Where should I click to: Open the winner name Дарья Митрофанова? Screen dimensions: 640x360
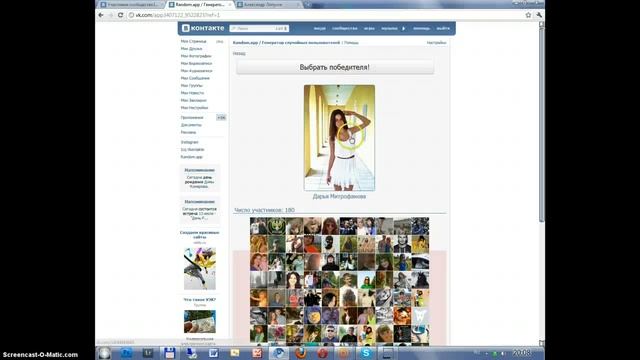click(339, 196)
